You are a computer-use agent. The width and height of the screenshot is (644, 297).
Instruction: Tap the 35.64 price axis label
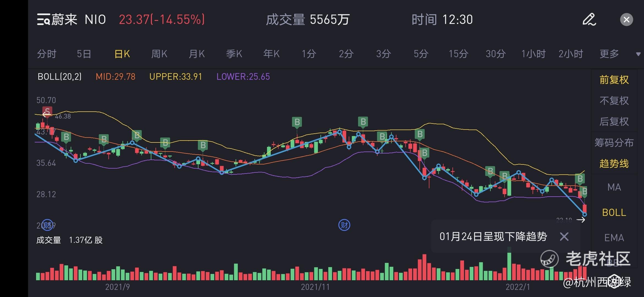(x=46, y=163)
